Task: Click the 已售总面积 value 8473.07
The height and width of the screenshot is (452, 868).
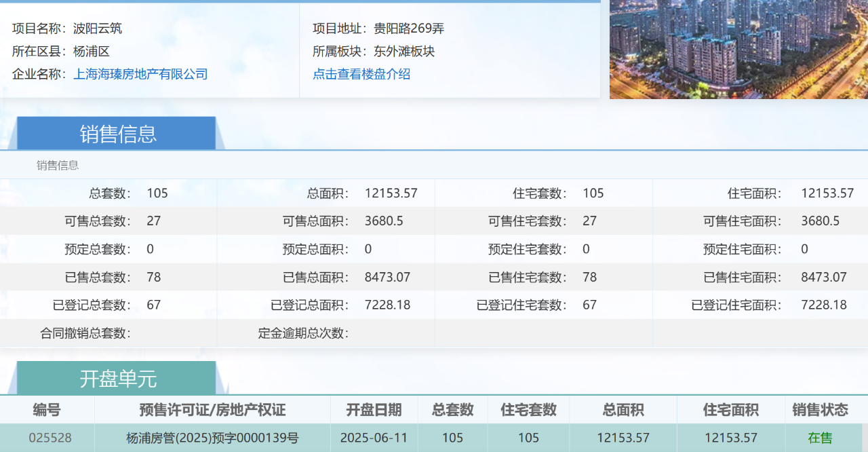Action: click(387, 277)
